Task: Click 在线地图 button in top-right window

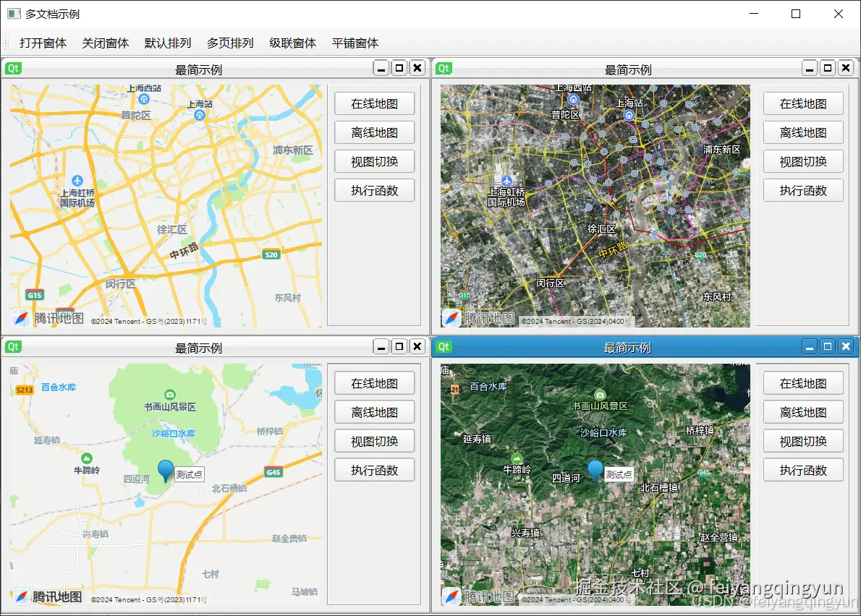Action: [x=803, y=103]
